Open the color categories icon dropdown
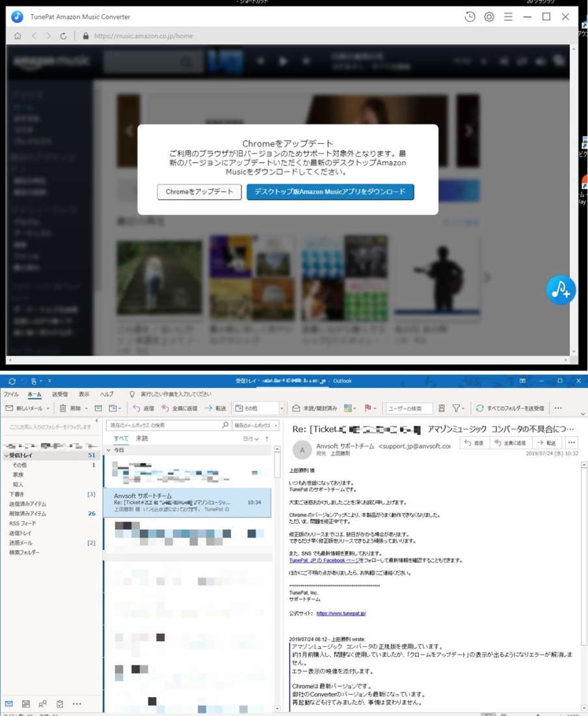 (351, 408)
